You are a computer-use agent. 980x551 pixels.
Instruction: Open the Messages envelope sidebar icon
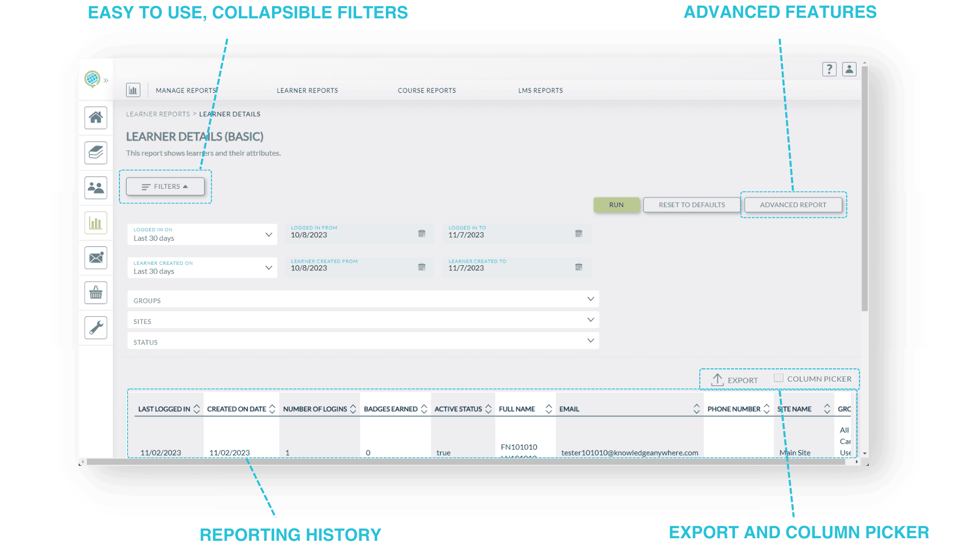tap(95, 258)
